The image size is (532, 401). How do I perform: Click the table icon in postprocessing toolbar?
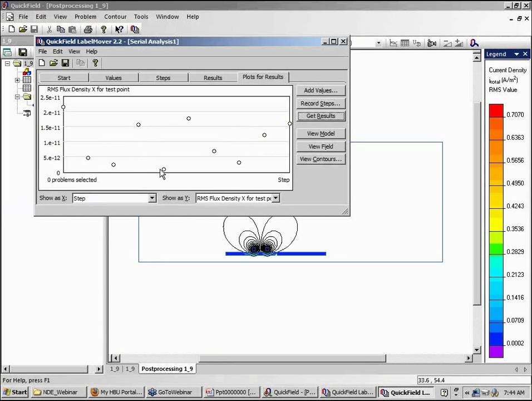point(405,43)
